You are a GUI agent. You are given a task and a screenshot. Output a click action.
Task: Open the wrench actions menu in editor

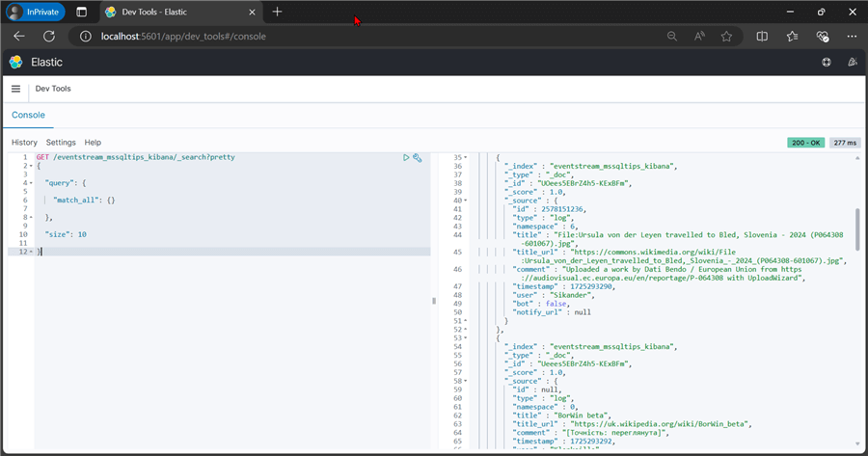pos(418,157)
